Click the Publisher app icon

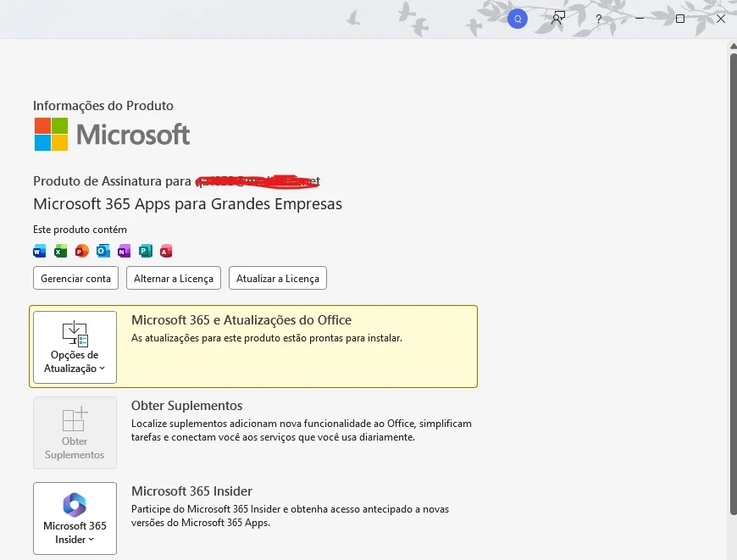[145, 251]
